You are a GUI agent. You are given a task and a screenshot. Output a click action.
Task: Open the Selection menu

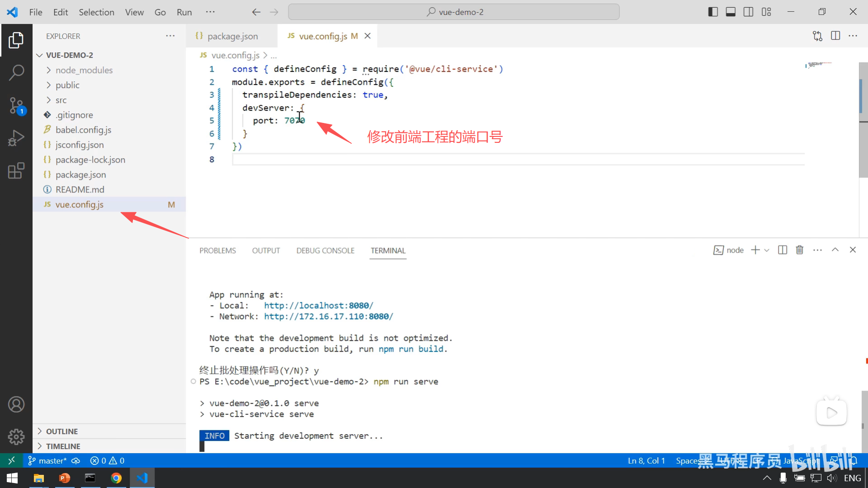96,12
